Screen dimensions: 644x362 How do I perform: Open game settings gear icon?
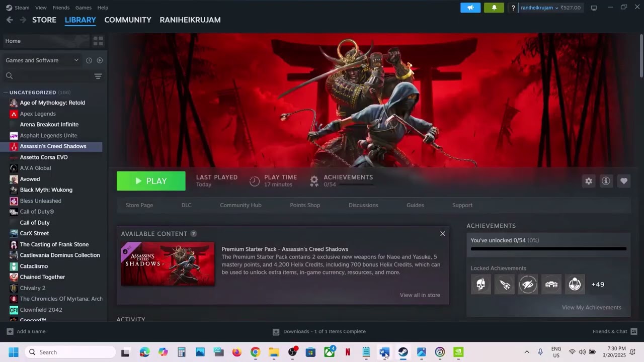(x=589, y=181)
